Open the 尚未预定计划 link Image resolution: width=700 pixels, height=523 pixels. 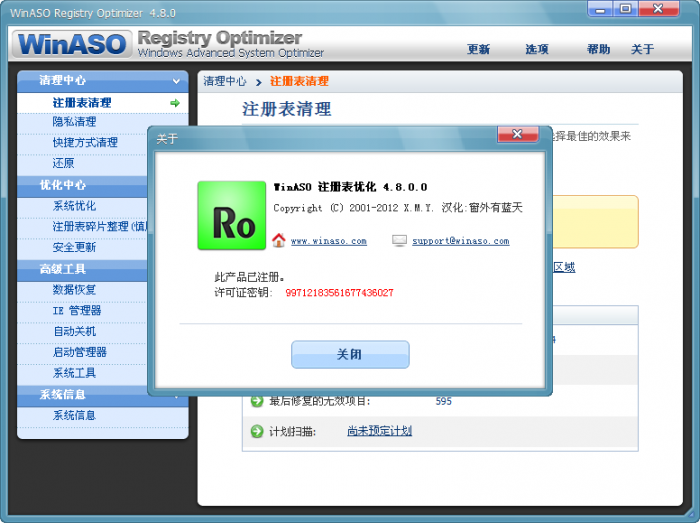pos(379,431)
